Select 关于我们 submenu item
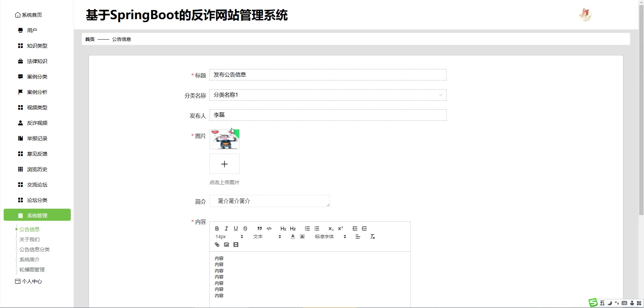 coord(30,239)
